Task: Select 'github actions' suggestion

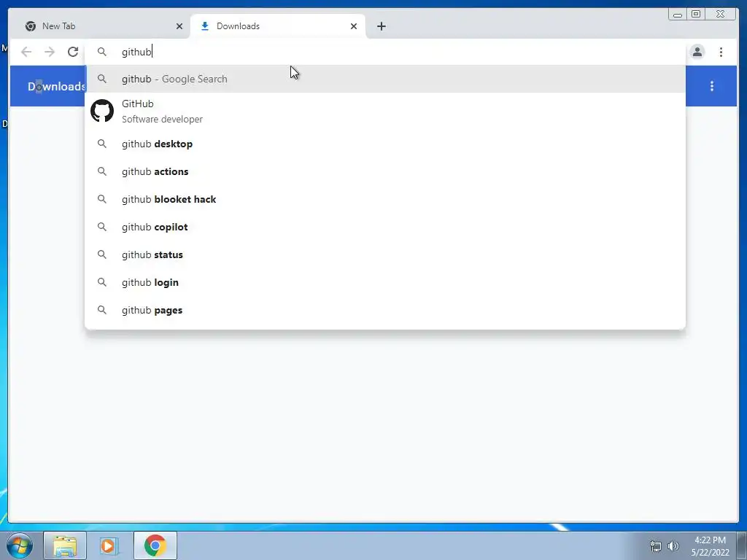Action: point(385,171)
